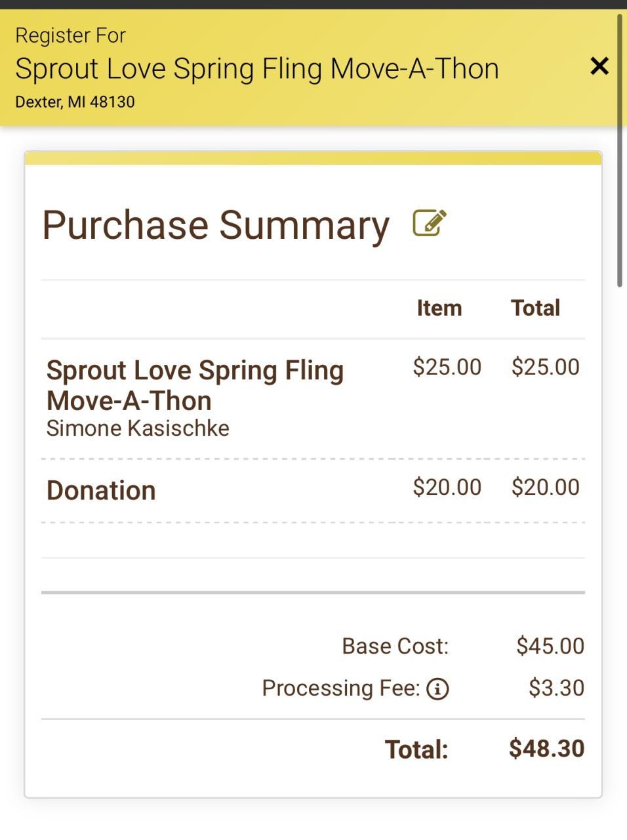Click the Item column header

point(439,308)
